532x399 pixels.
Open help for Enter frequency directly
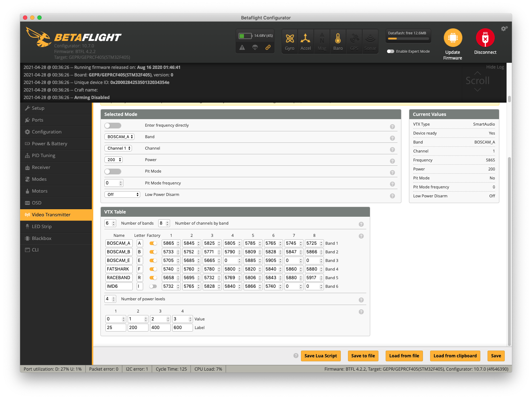(392, 127)
